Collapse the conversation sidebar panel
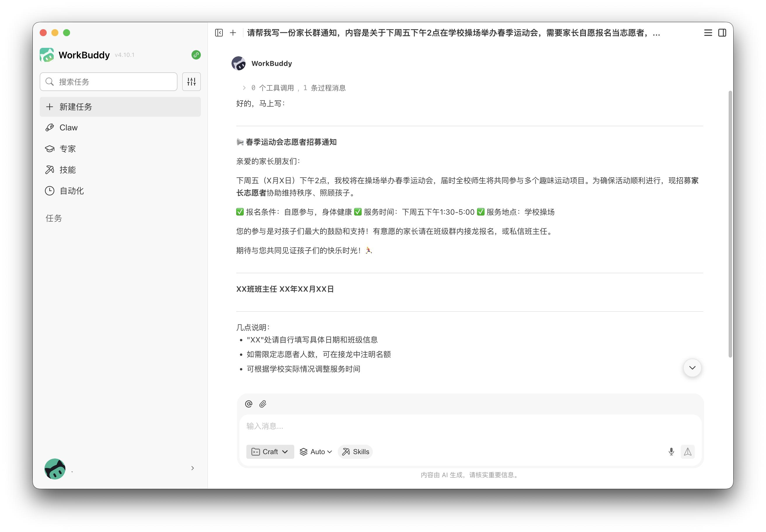This screenshot has height=532, width=766. 219,33
